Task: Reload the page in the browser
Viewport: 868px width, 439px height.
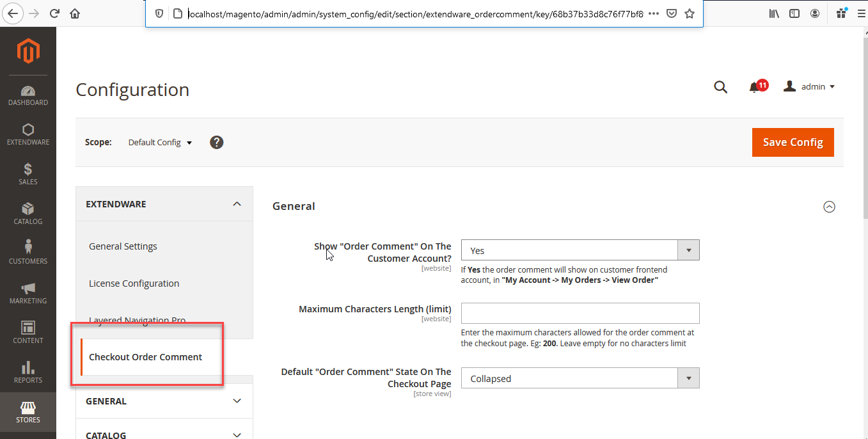Action: pyautogui.click(x=54, y=13)
